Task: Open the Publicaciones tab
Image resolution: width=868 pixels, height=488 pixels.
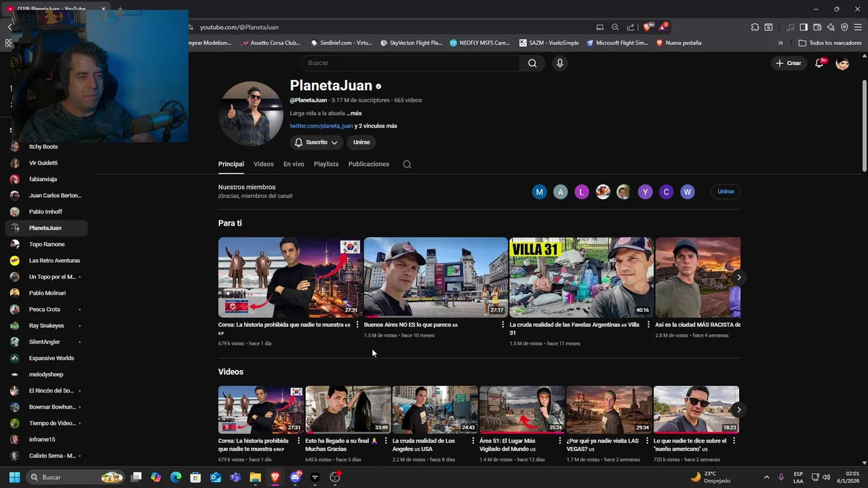Action: tap(369, 164)
